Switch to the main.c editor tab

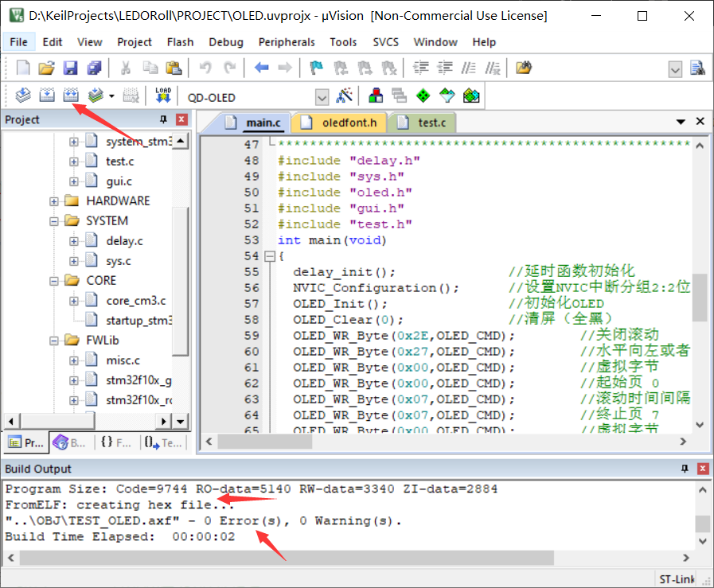254,123
